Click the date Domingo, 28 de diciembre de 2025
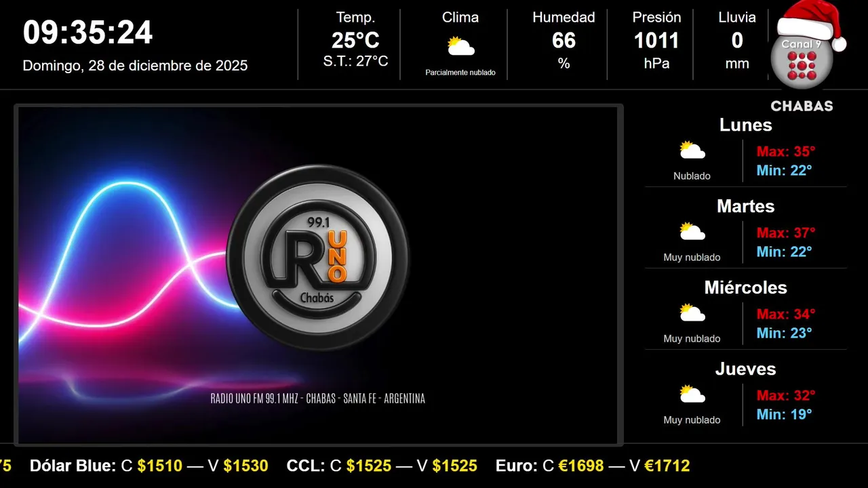 point(136,66)
